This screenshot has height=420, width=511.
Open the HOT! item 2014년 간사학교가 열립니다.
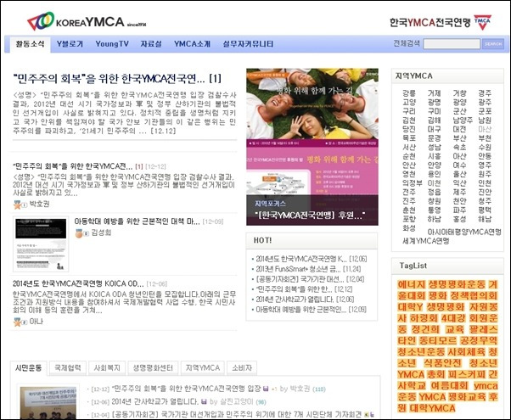tap(295, 300)
